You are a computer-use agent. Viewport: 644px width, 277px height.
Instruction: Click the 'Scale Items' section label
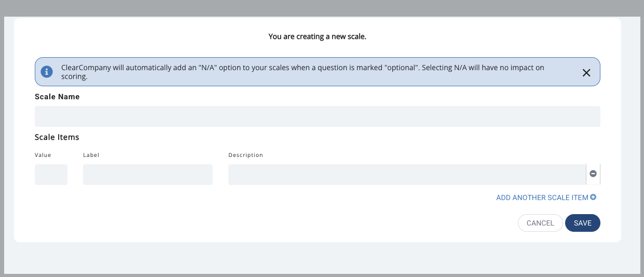pos(57,137)
